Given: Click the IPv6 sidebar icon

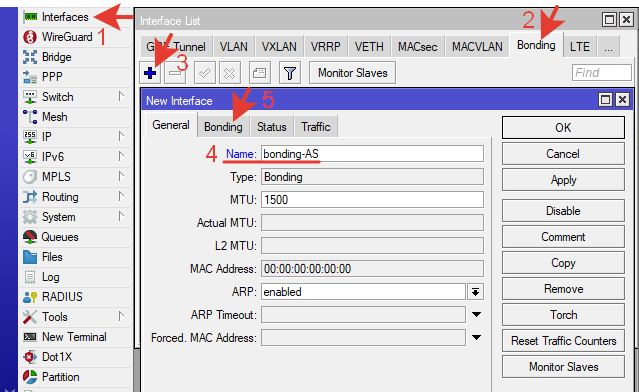Looking at the screenshot, I should 30,157.
